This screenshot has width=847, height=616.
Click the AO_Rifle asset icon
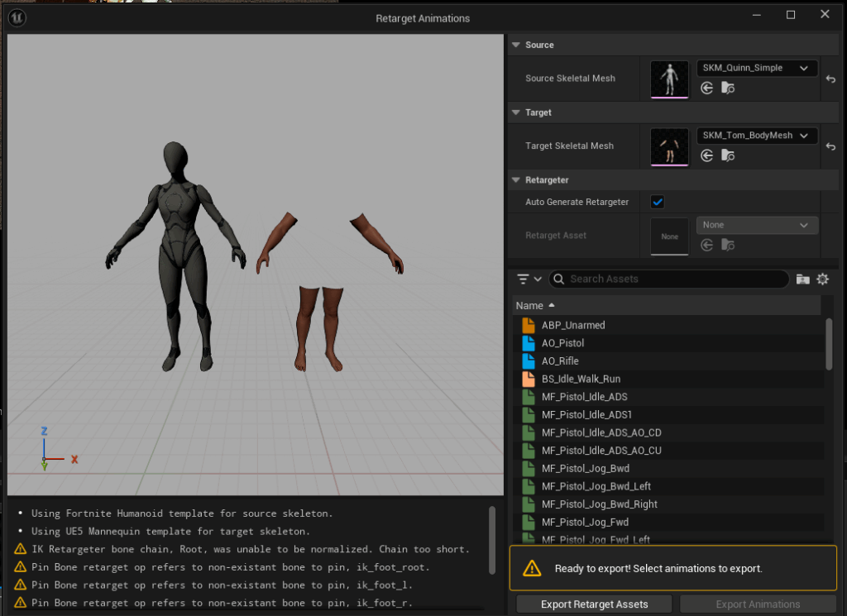[529, 361]
